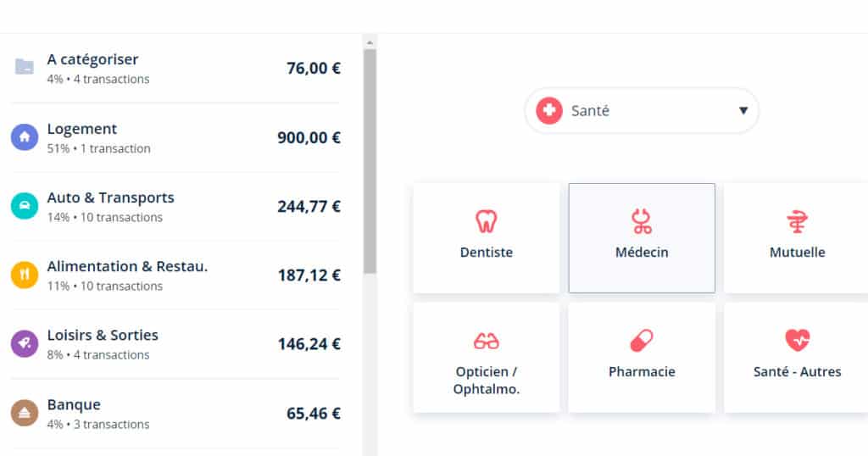Select the Médecin stethoscope icon

tap(642, 221)
